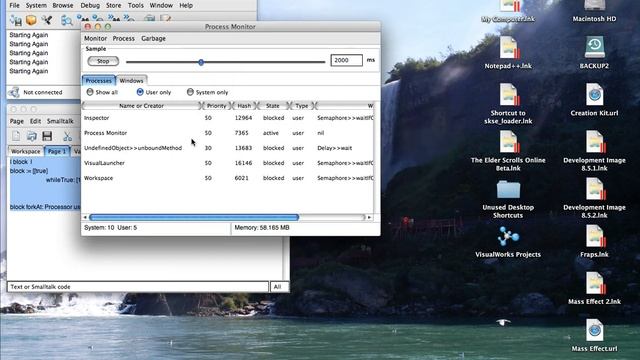Open the system browser magnifier icon
The image size is (640, 360).
(67, 20)
